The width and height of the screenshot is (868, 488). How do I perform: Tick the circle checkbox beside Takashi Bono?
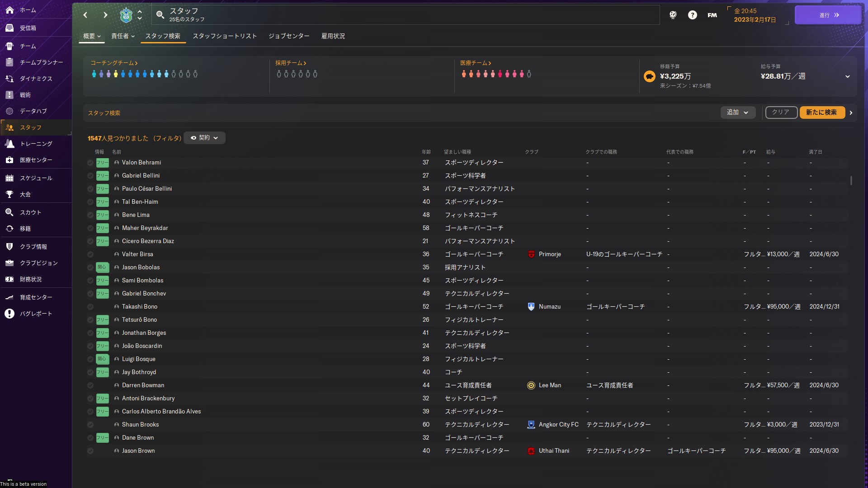[90, 307]
